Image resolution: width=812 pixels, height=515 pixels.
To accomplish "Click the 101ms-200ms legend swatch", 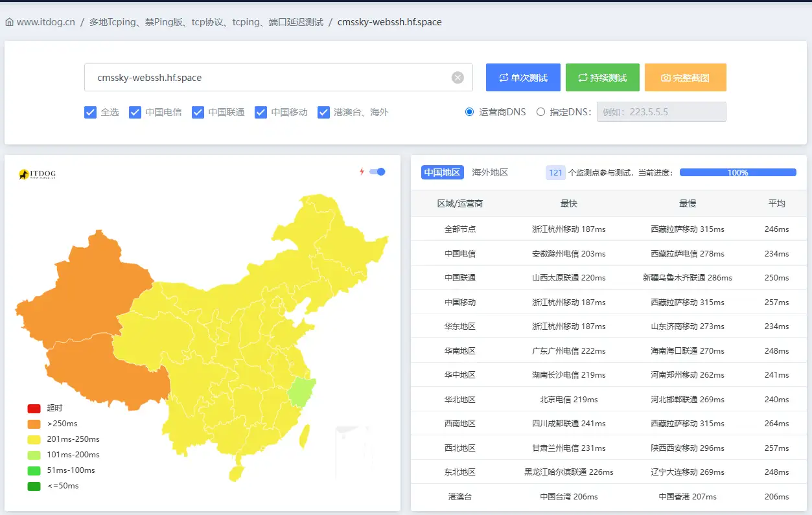I will [x=34, y=455].
